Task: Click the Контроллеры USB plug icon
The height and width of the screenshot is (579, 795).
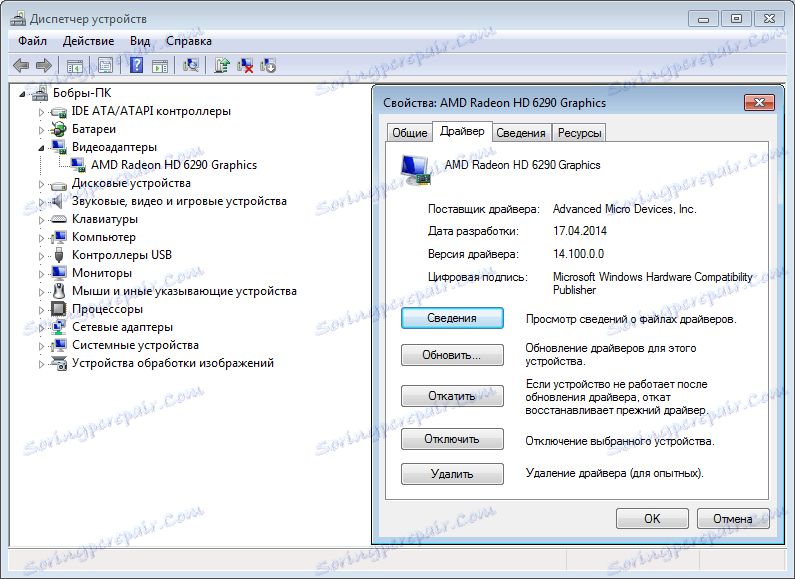Action: coord(59,255)
